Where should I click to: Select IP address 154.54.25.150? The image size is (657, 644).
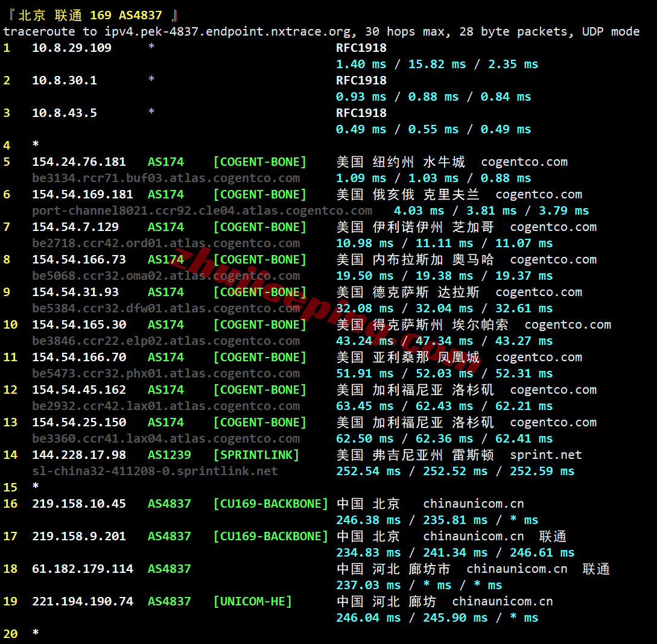point(79,423)
